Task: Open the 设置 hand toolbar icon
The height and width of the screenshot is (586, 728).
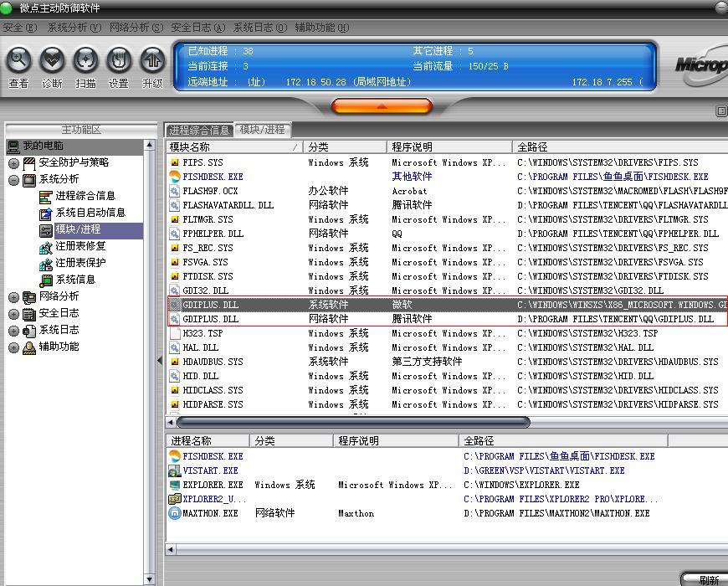Action: 120,60
